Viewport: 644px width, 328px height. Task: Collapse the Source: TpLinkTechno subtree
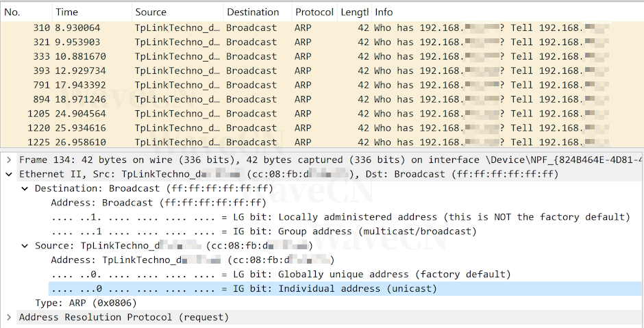(25, 246)
